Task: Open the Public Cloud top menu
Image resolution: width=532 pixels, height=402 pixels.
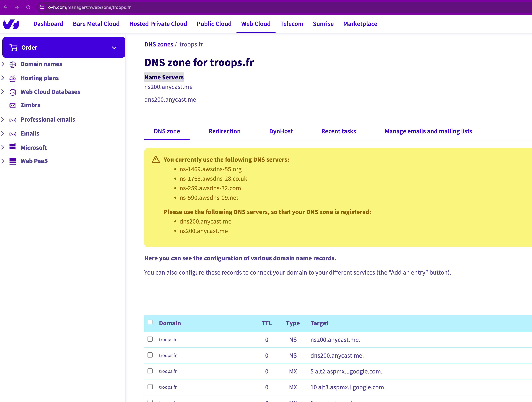Action: 214,24
